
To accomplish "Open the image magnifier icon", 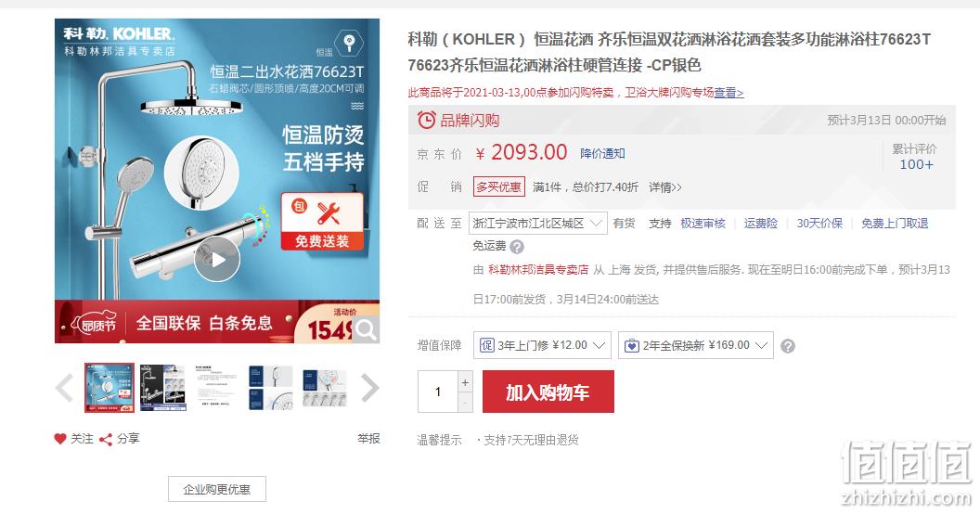I will pyautogui.click(x=366, y=328).
